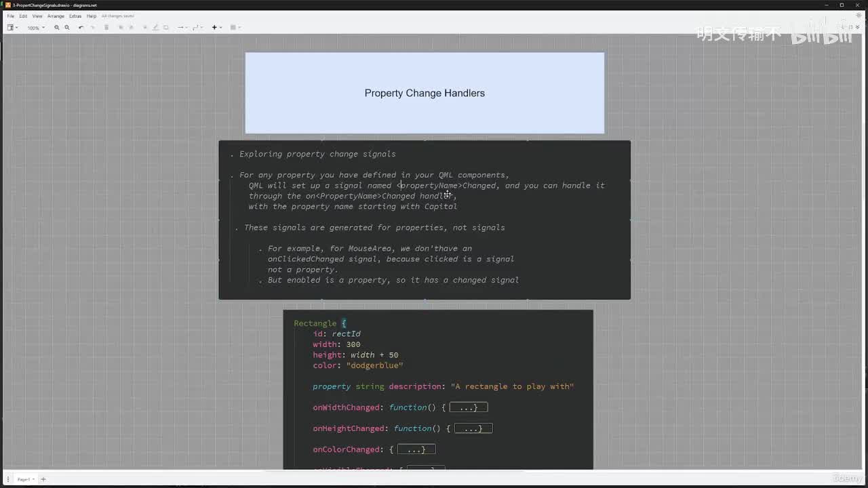Click the 'color: "dodgerblue"' code line
Screen dimensions: 868x488
click(x=358, y=365)
